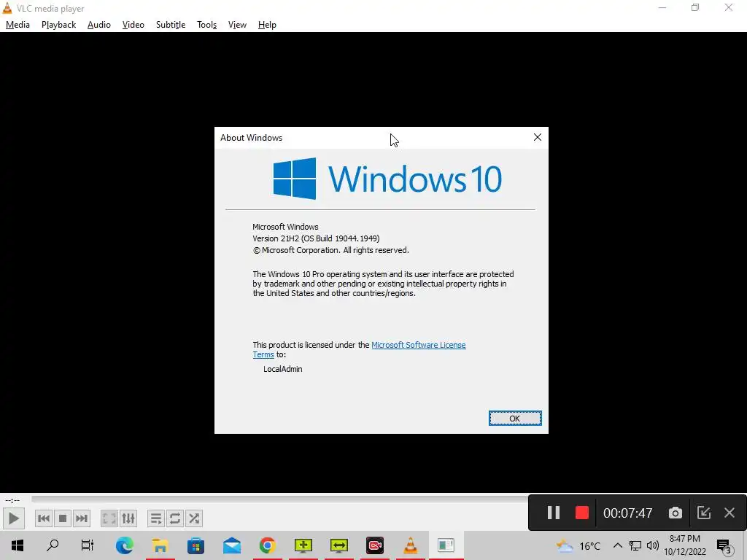Pause the screen recording
The height and width of the screenshot is (560, 747).
(553, 513)
